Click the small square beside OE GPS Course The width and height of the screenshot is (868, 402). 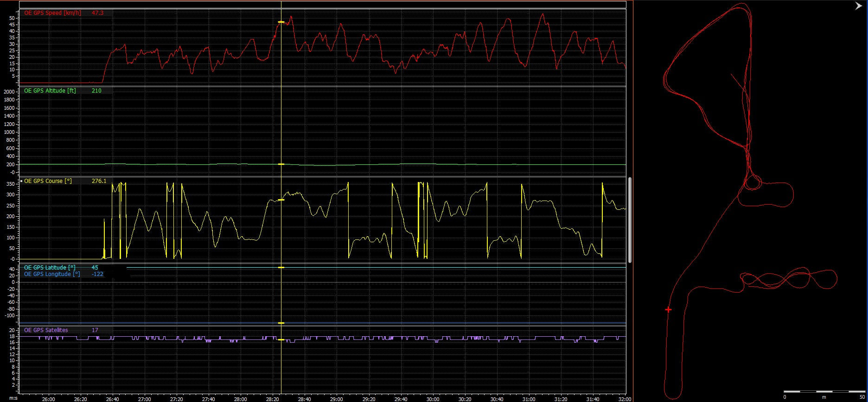21,181
